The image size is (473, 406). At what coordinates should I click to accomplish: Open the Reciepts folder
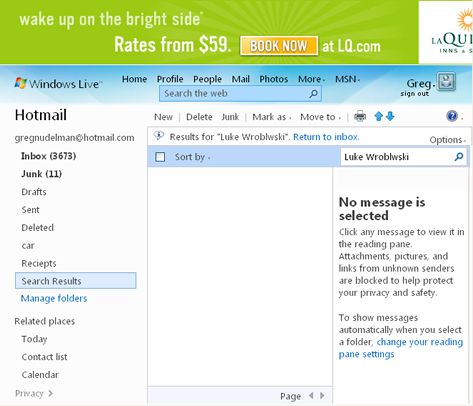(39, 263)
